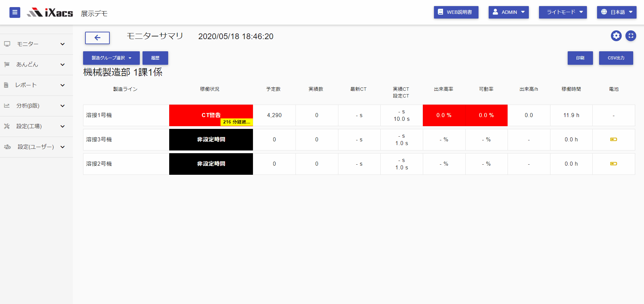The width and height of the screenshot is (644, 304).
Task: Click the user settings people icon
Action: 7,147
